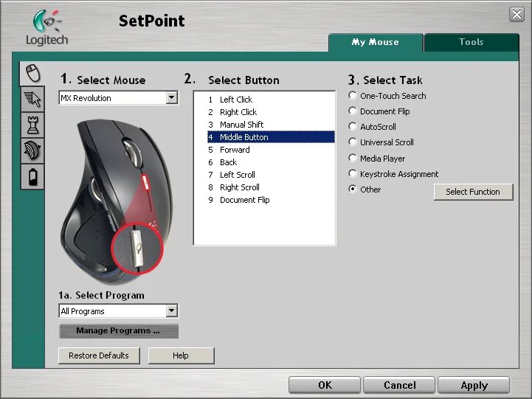Switch to the Tools tab
The width and height of the screenshot is (532, 399).
point(471,42)
